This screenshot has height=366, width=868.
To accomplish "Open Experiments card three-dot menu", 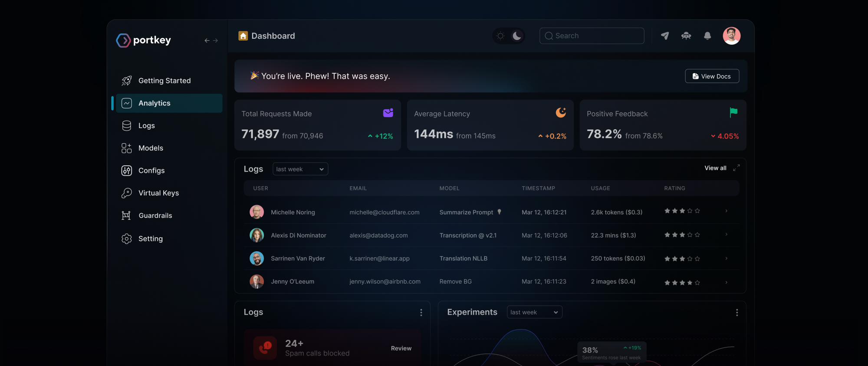I will coord(736,312).
